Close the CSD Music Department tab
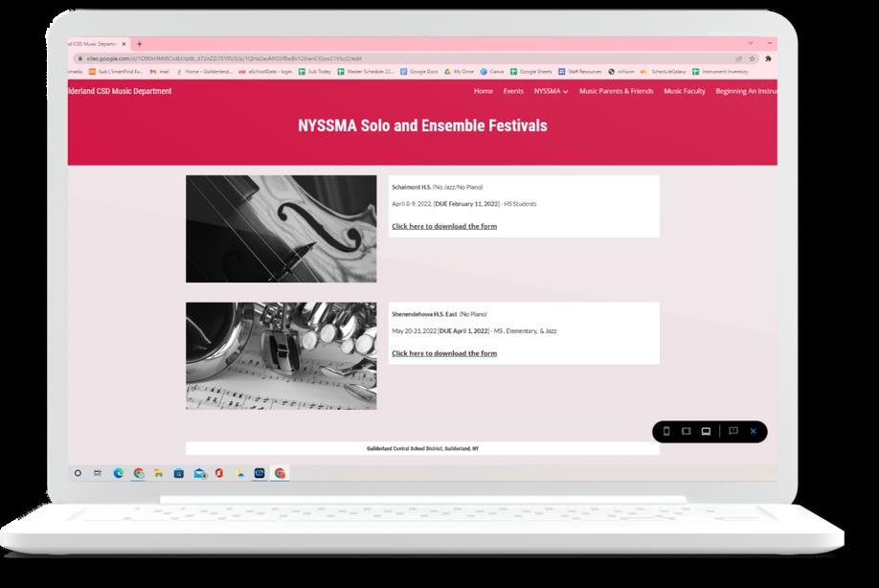Screen dimensions: 879x588 pos(124,44)
